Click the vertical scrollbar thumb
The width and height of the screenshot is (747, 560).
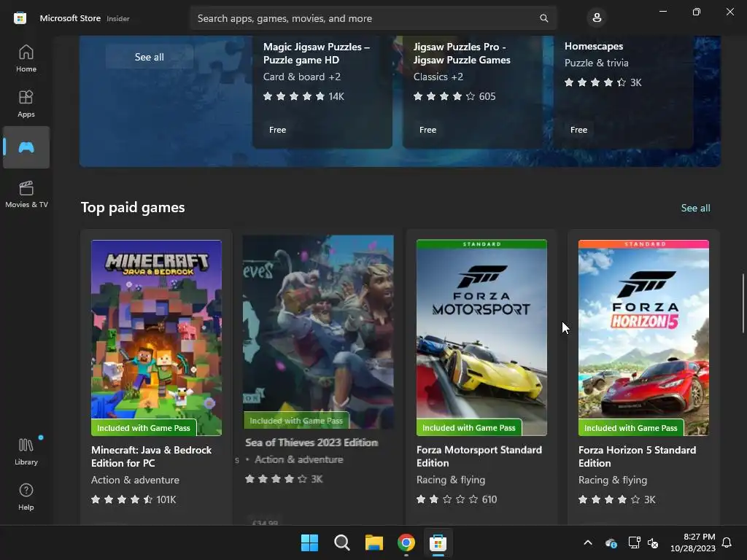(x=743, y=303)
